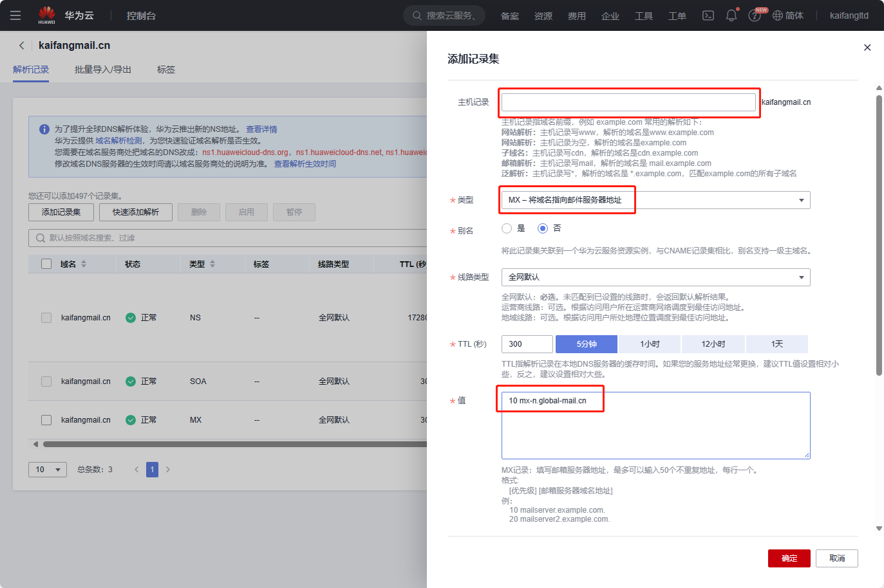The width and height of the screenshot is (884, 588).
Task: Click the red 确定 confirm button
Action: (789, 558)
